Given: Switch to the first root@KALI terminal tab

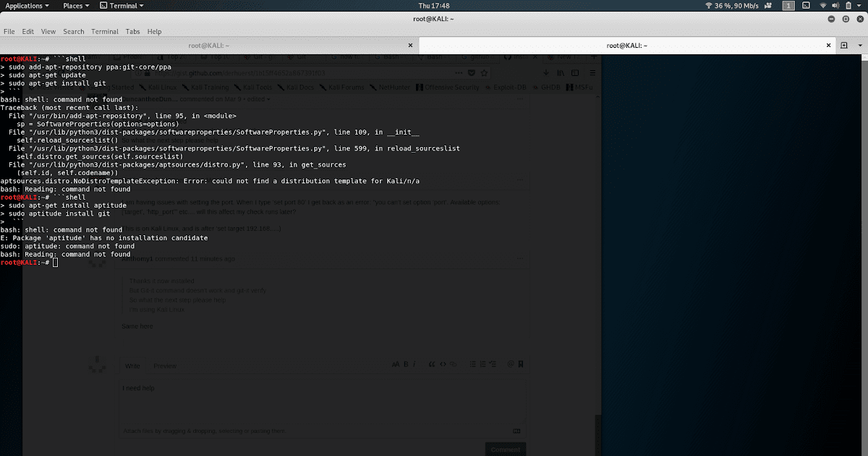Looking at the screenshot, I should point(209,45).
